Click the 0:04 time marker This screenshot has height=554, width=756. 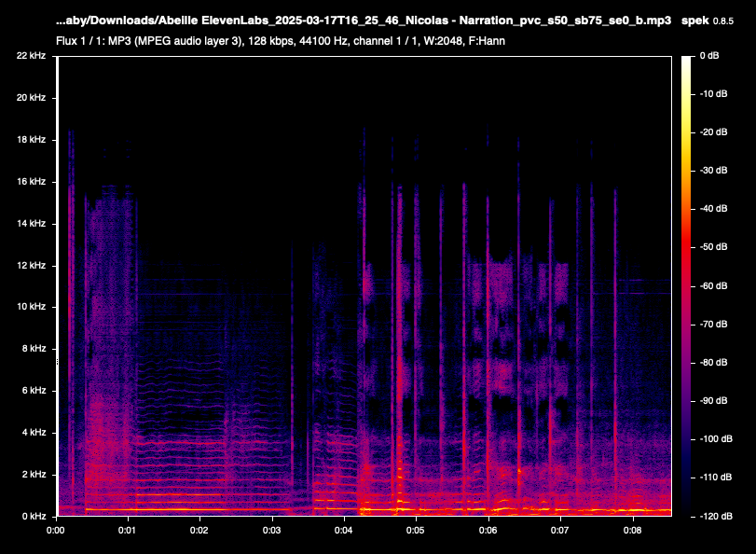tap(344, 530)
